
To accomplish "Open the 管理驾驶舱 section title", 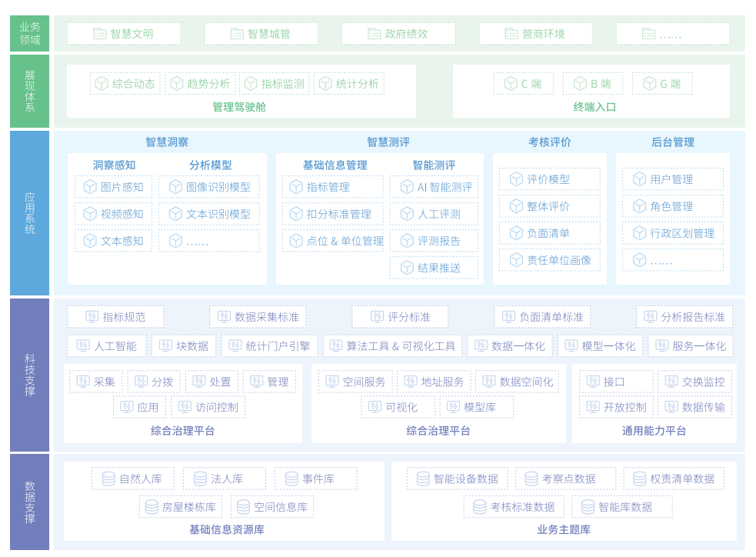I will tap(239, 107).
